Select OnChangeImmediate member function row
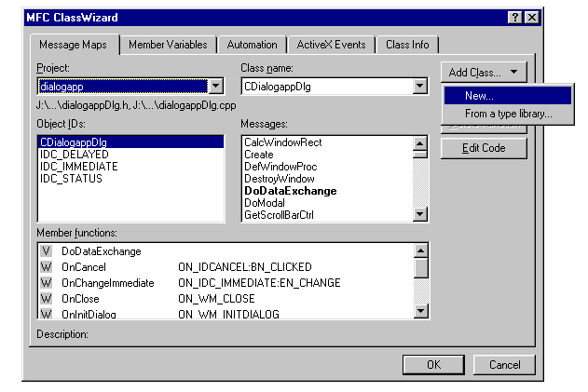 point(226,282)
